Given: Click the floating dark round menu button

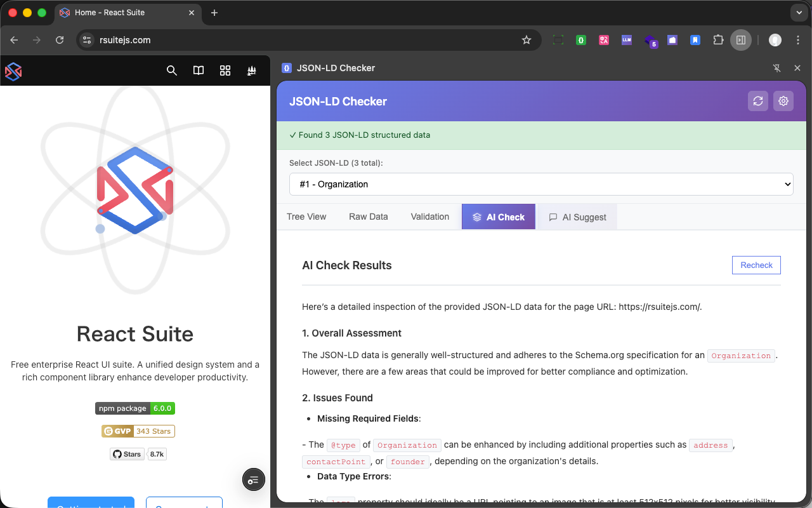Looking at the screenshot, I should [x=254, y=480].
